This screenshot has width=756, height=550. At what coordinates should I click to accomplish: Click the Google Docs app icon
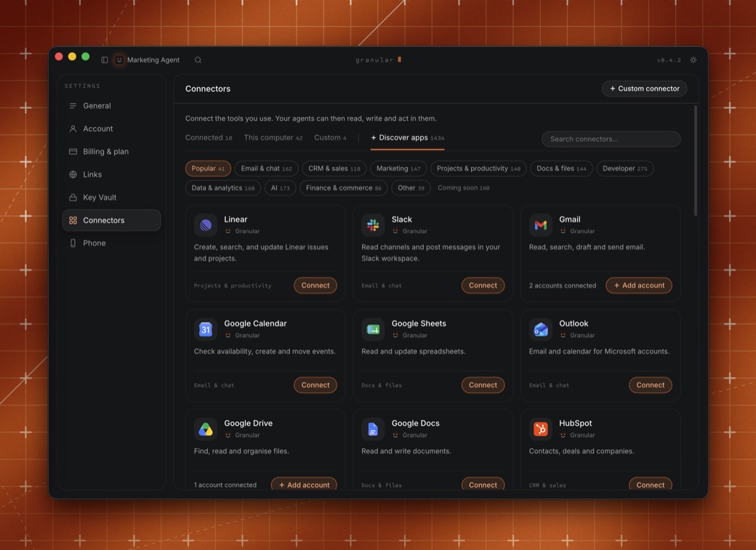[x=373, y=429]
